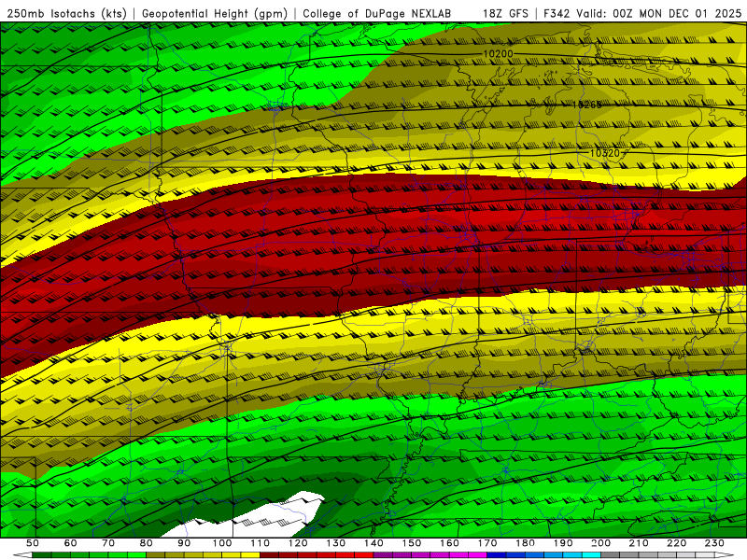Pick the 110 value on the color scale

point(261,543)
